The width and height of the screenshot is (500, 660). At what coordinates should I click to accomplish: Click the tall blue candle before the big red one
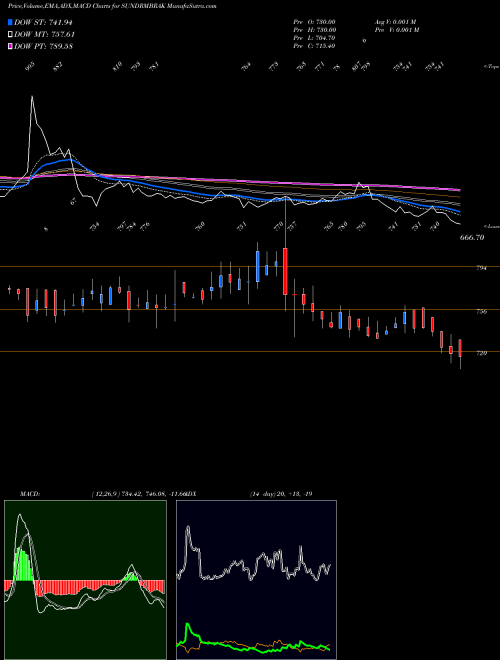[x=257, y=266]
